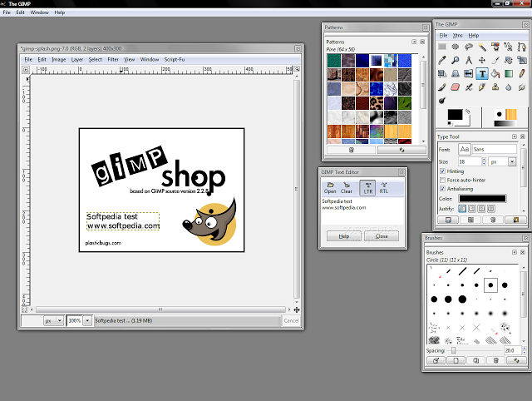Choose the Bucket Fill tool
The height and width of the screenshot is (401, 532).
[495, 73]
